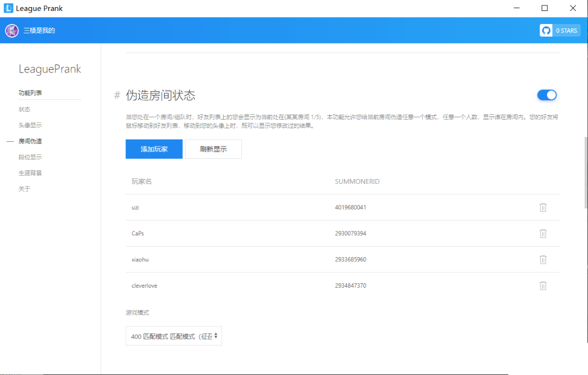
Task: Select the uzi player name cell
Action: 135,207
